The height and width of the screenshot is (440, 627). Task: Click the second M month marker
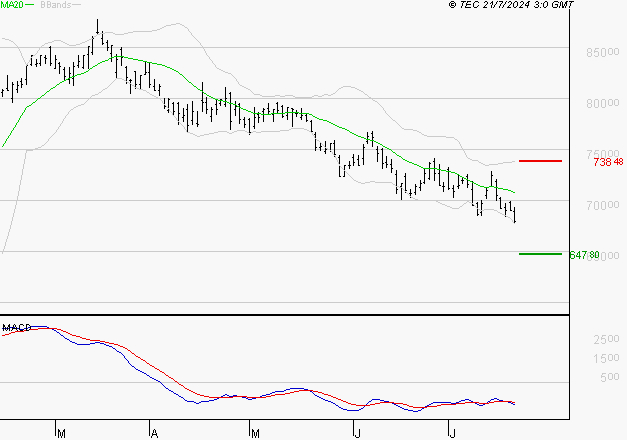pyautogui.click(x=255, y=433)
